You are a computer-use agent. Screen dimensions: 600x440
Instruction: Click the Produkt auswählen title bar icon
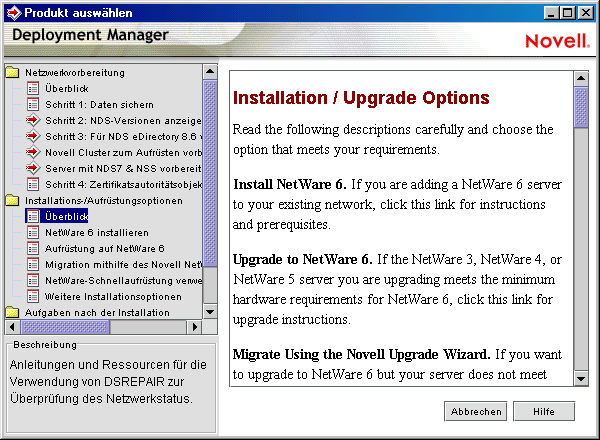click(x=14, y=13)
